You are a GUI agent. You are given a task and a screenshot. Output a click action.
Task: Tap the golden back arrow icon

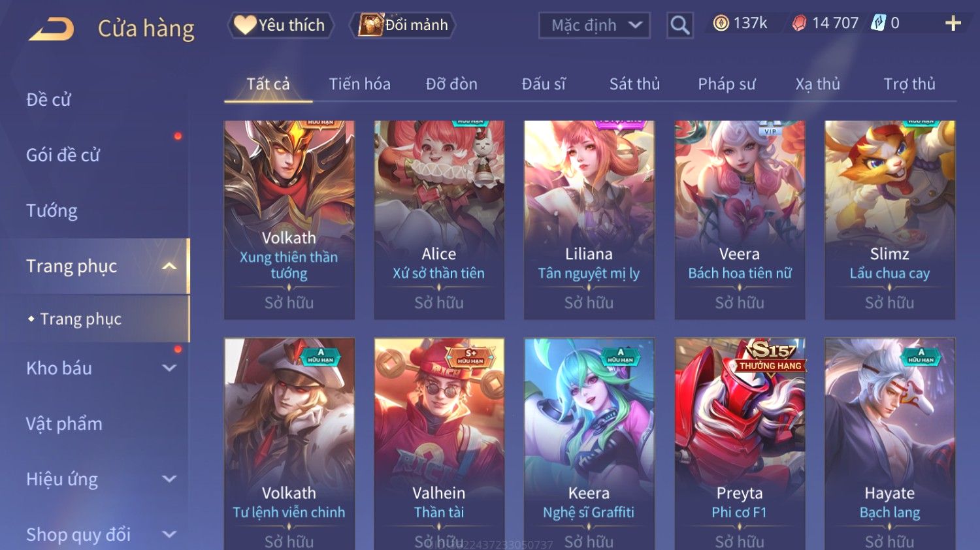click(x=52, y=29)
